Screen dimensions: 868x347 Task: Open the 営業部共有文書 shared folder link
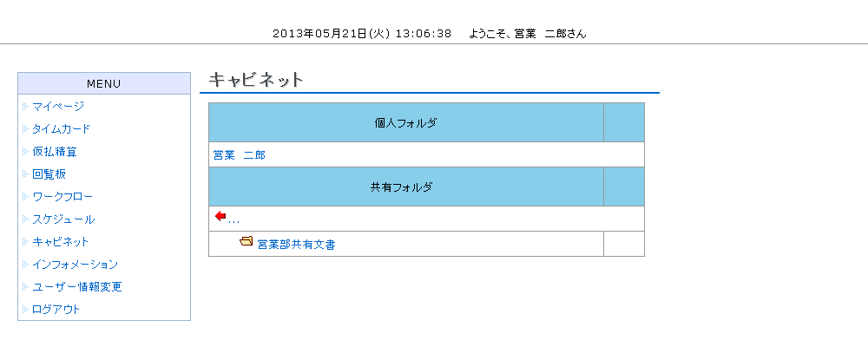(x=296, y=245)
